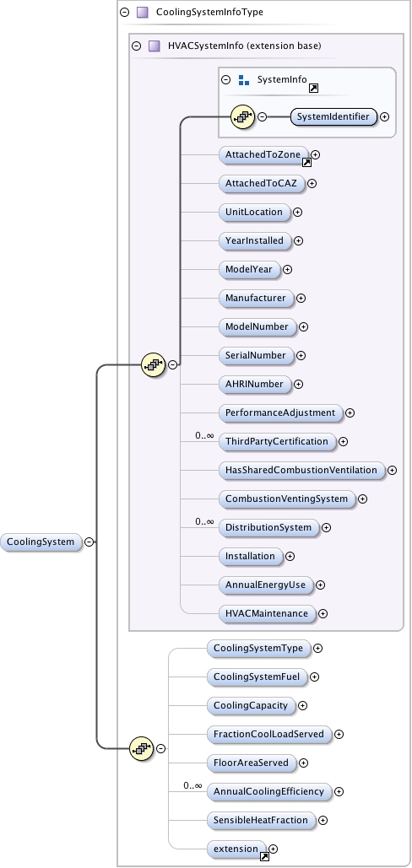Select the SystemIdentifier element
Screen dimensions: 412x868
coord(333,116)
